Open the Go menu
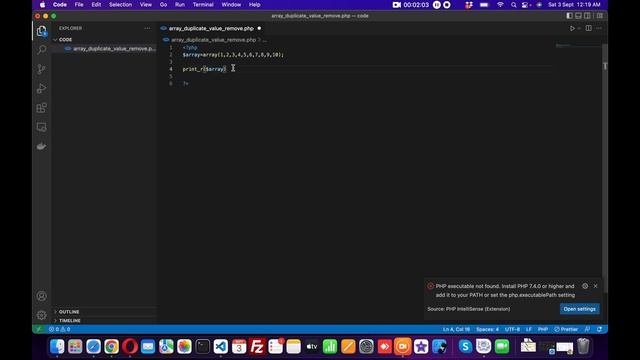Screen dimensions: 640x360 point(164,5)
